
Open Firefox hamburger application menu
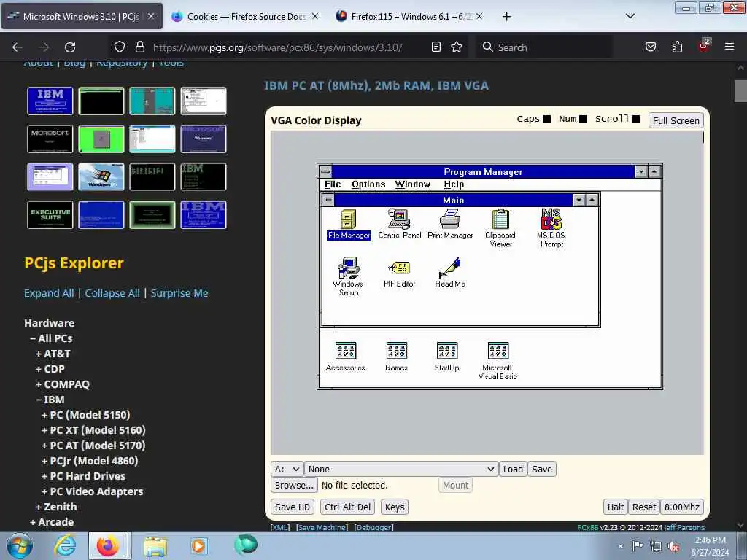[x=729, y=47]
